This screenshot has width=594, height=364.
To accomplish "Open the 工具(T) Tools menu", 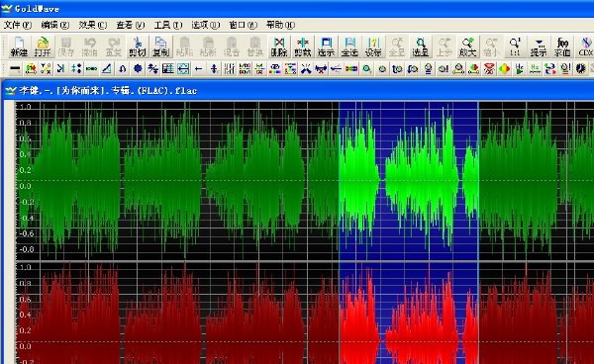I will [168, 25].
